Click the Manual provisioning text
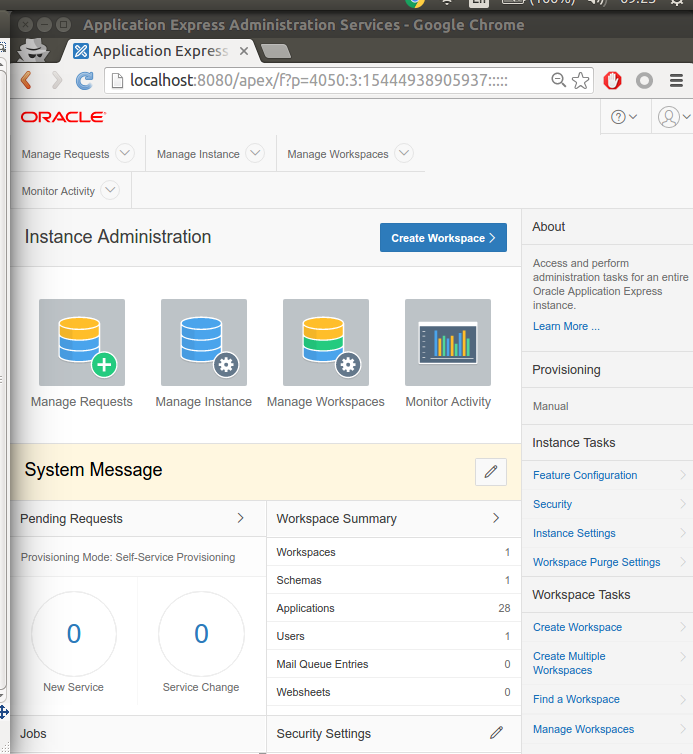This screenshot has width=693, height=754. [550, 406]
